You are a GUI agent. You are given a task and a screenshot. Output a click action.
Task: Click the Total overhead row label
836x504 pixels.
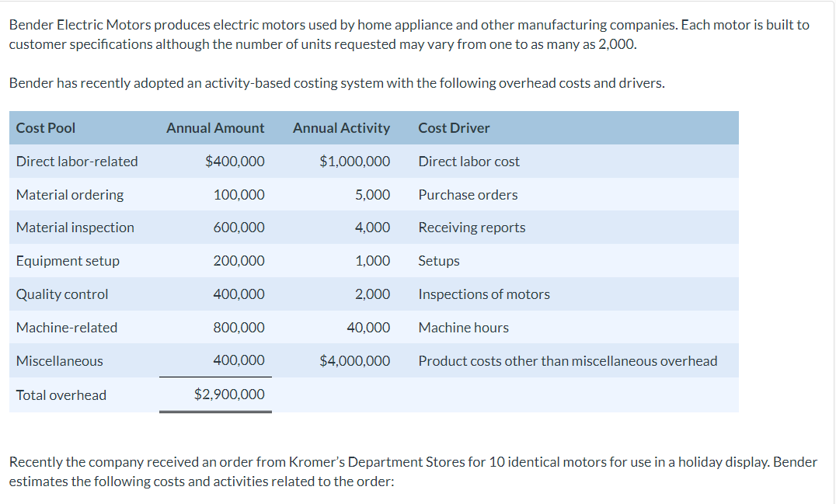(x=61, y=395)
